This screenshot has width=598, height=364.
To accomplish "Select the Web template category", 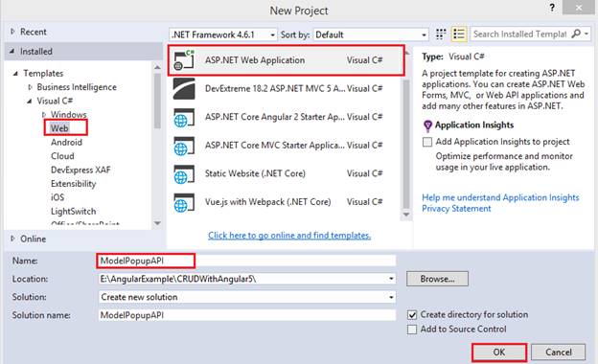I will click(x=59, y=128).
